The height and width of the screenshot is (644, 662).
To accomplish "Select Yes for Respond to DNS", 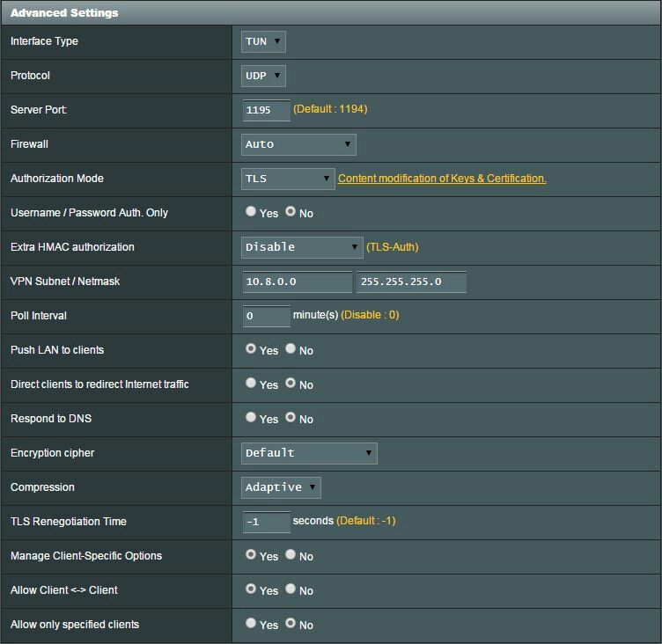I will 251,417.
